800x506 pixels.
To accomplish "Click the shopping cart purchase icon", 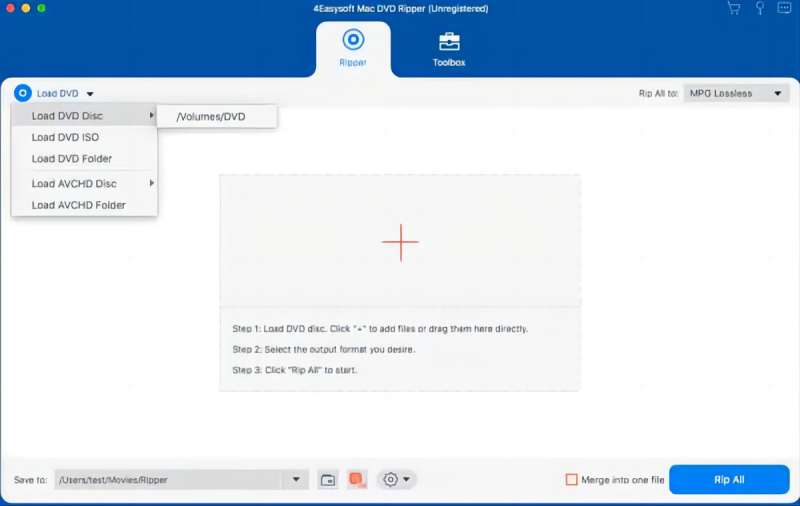I will point(734,8).
